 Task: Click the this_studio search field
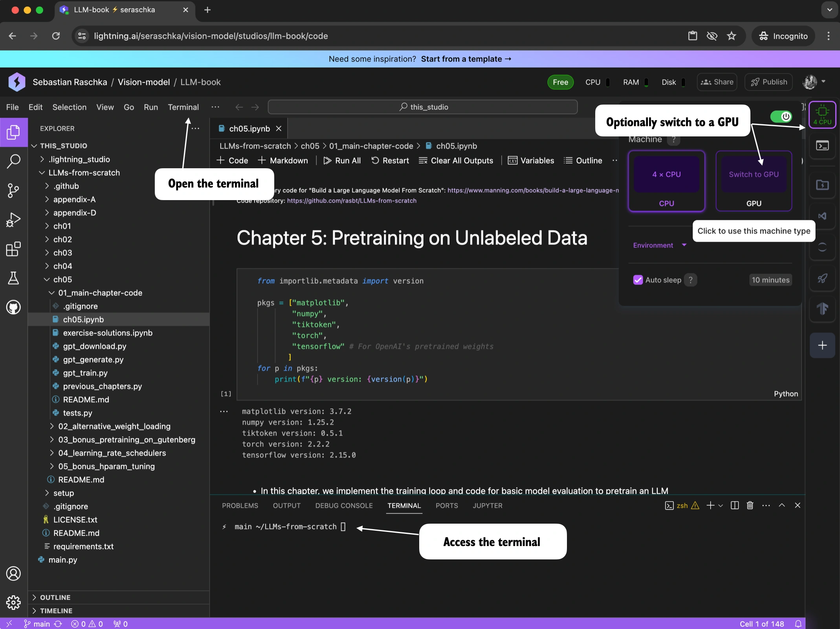click(x=423, y=107)
